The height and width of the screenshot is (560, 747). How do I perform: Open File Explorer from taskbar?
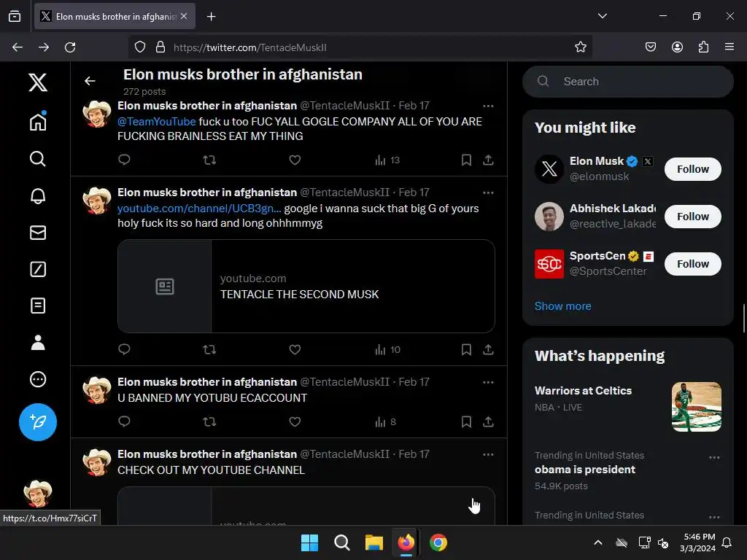click(x=374, y=542)
